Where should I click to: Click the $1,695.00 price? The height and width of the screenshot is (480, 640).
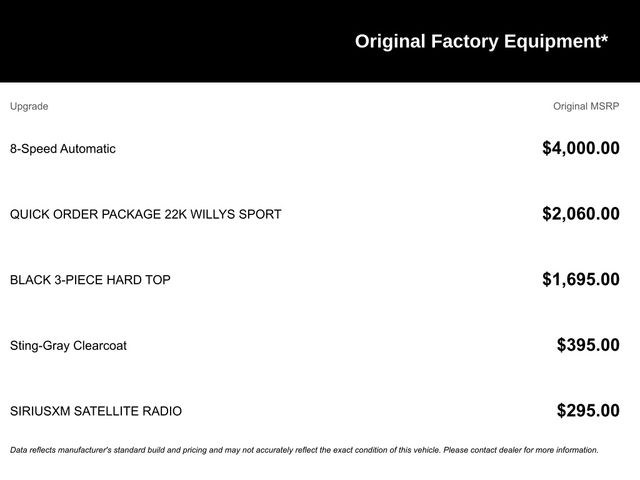pos(580,280)
